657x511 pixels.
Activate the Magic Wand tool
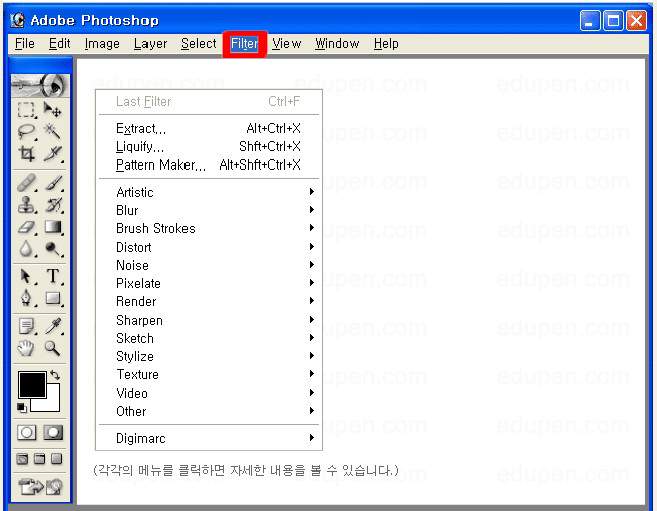click(x=53, y=132)
